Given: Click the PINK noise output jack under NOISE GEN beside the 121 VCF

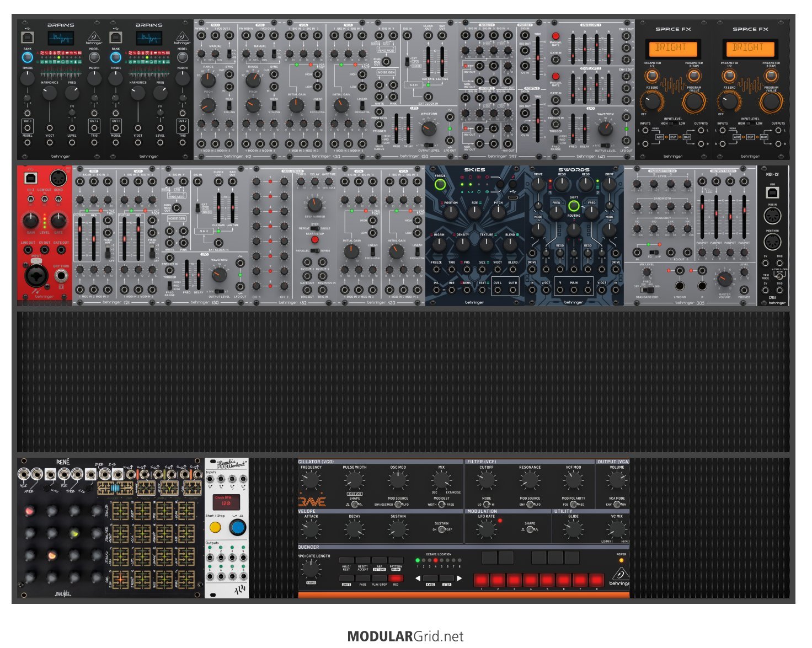Looking at the screenshot, I should click(183, 242).
